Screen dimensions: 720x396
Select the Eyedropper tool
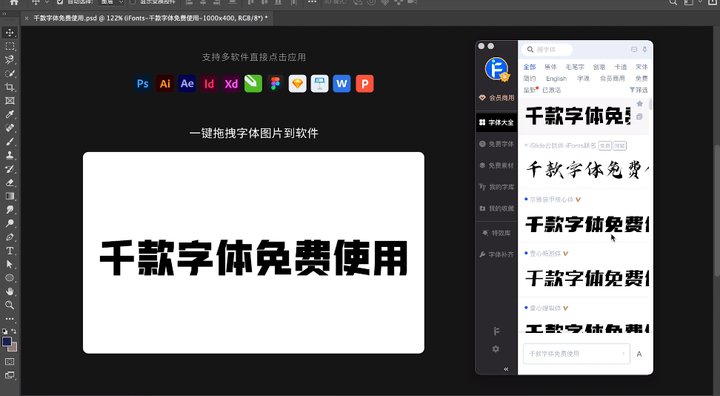(x=10, y=114)
